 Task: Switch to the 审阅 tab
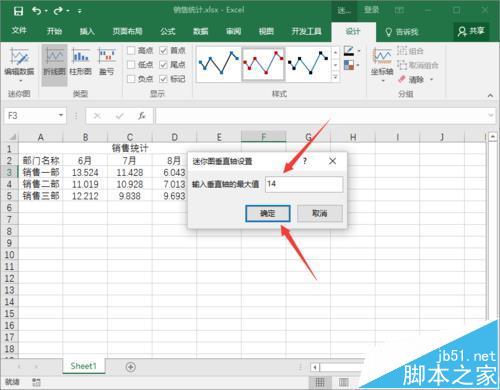click(x=233, y=31)
